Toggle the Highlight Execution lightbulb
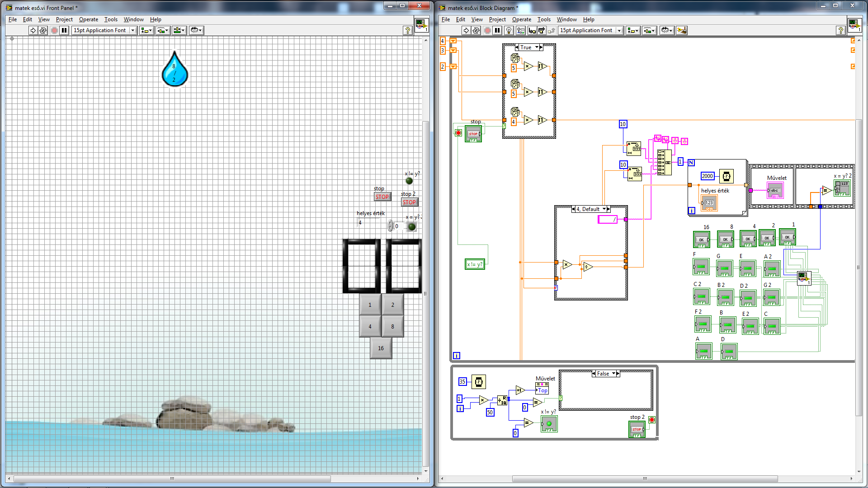 tap(509, 30)
